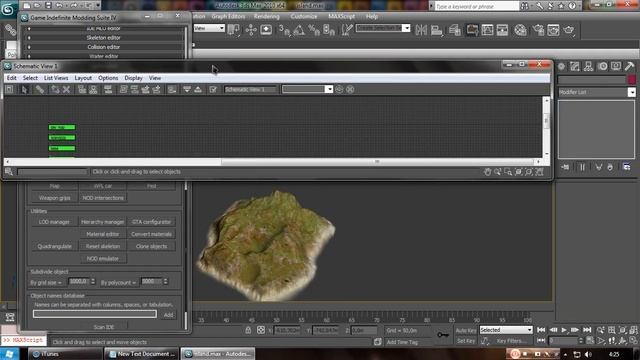Click the LOD manager button

[54, 222]
